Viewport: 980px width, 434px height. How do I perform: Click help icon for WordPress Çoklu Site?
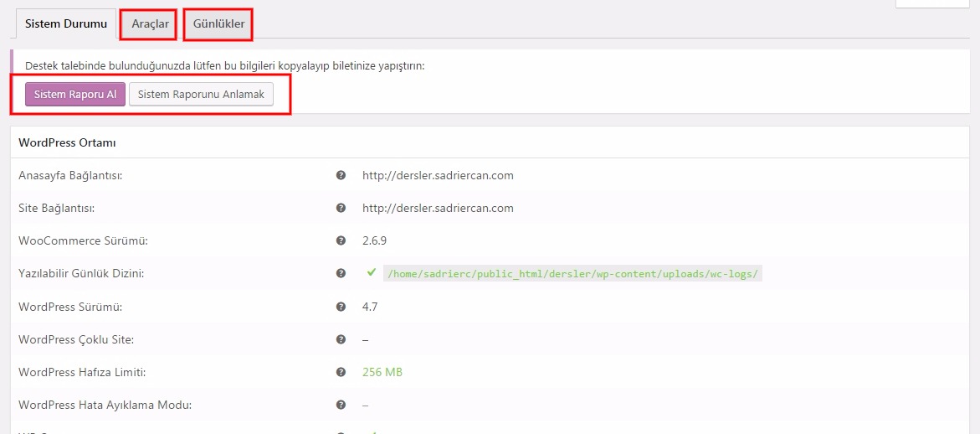(x=341, y=339)
